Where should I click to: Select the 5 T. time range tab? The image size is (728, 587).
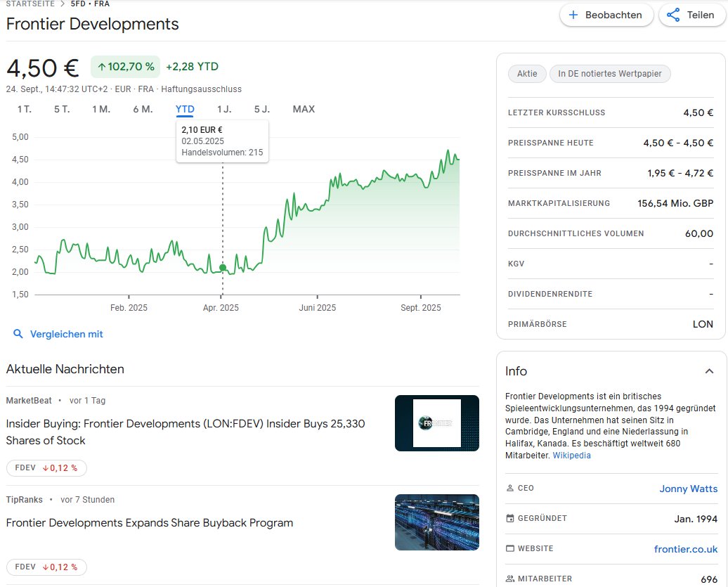click(x=62, y=109)
